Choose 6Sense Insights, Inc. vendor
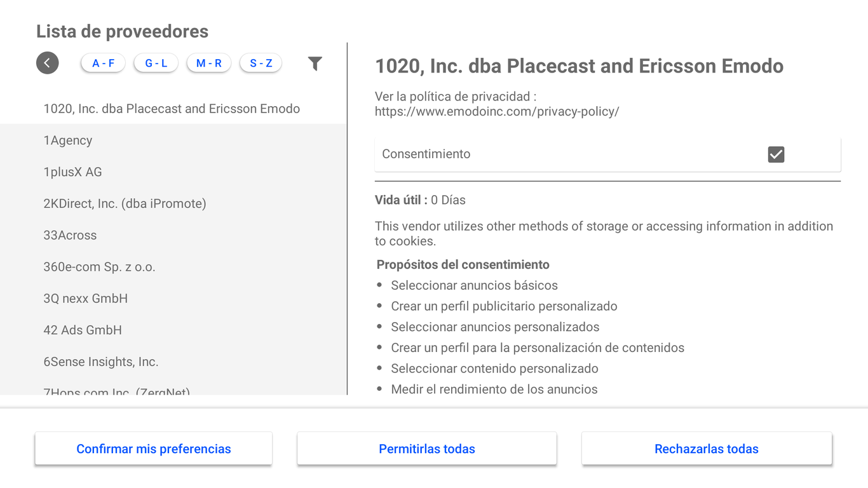The image size is (868, 488). [100, 362]
